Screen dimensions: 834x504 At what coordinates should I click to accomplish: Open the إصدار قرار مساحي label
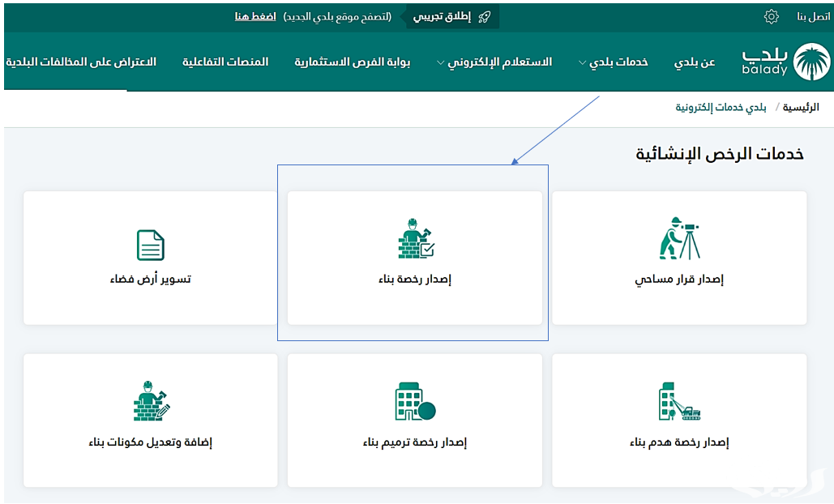679,279
